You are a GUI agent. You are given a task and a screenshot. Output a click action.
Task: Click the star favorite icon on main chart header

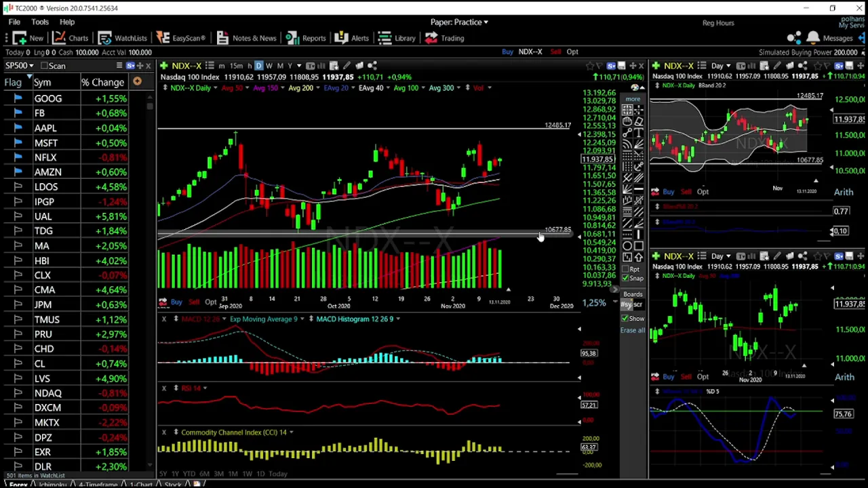click(590, 66)
